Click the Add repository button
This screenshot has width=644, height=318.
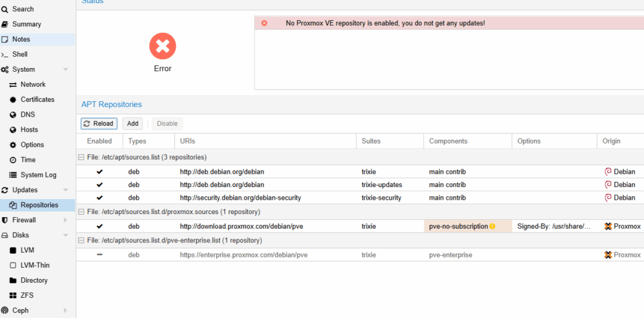coord(133,123)
